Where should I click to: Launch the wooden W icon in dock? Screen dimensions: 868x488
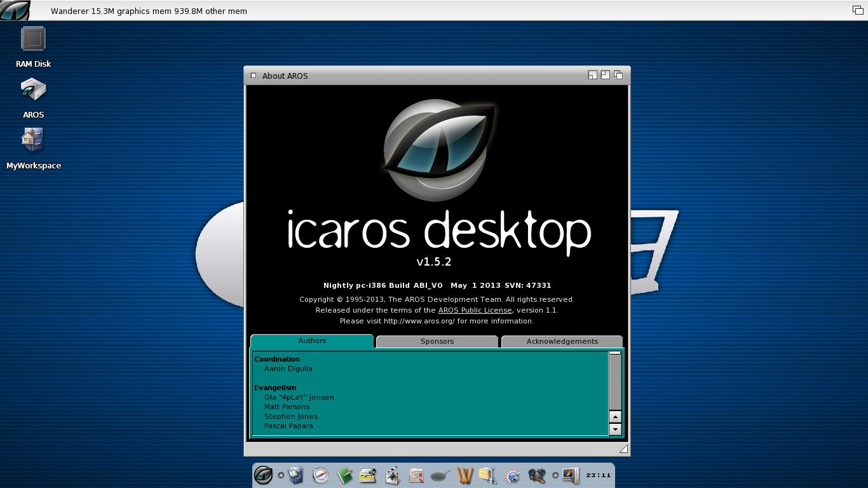pos(465,475)
